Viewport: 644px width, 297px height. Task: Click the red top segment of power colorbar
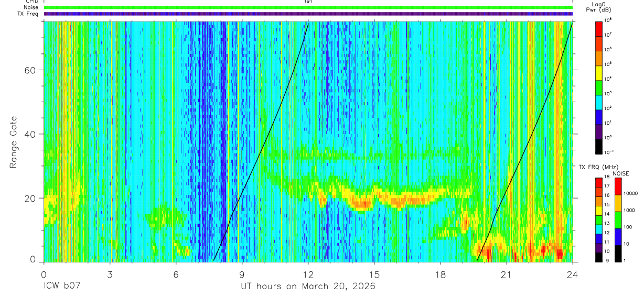coord(600,28)
